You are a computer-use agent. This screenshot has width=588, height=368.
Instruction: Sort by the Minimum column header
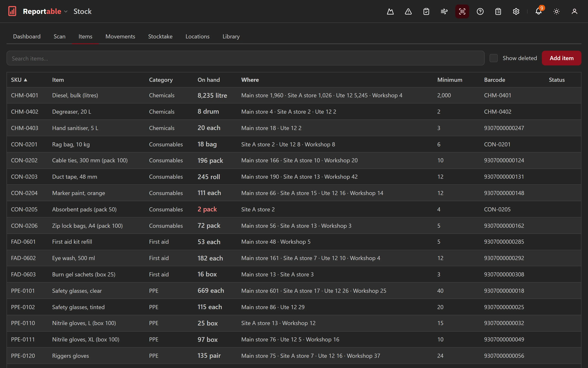point(450,80)
